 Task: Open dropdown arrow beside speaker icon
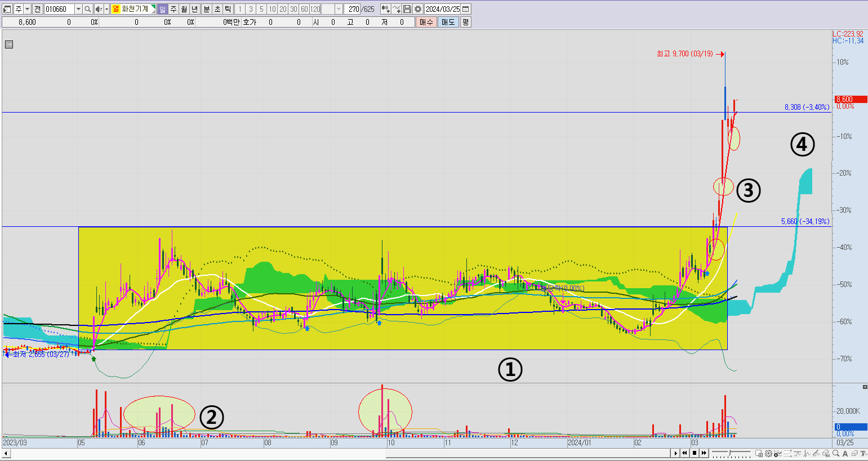[106, 9]
